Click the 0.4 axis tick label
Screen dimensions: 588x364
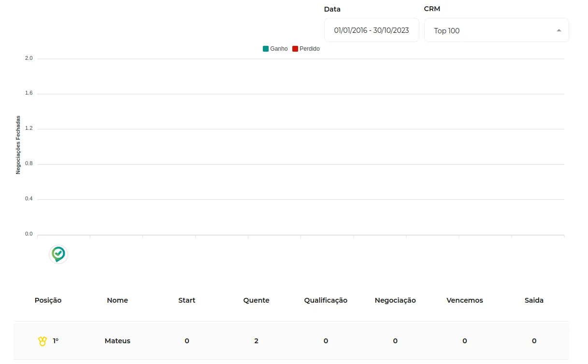click(29, 199)
